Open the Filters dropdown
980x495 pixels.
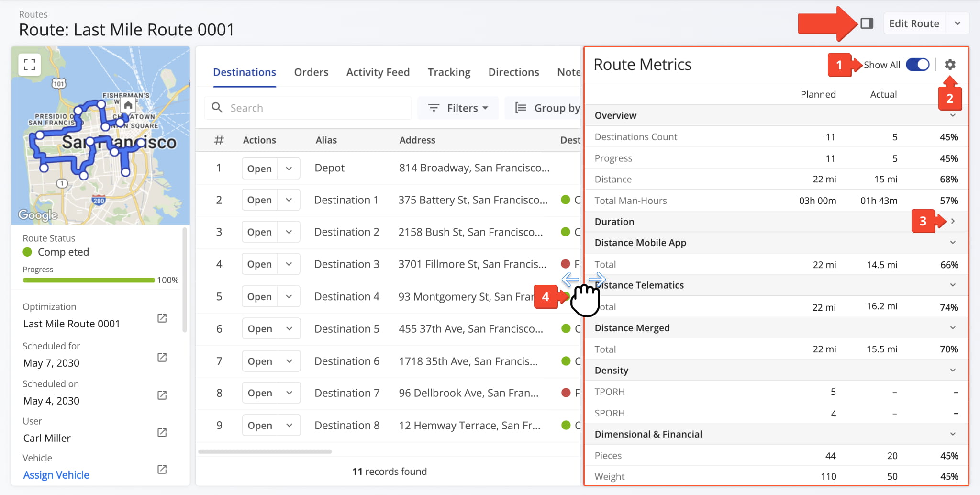click(x=458, y=108)
